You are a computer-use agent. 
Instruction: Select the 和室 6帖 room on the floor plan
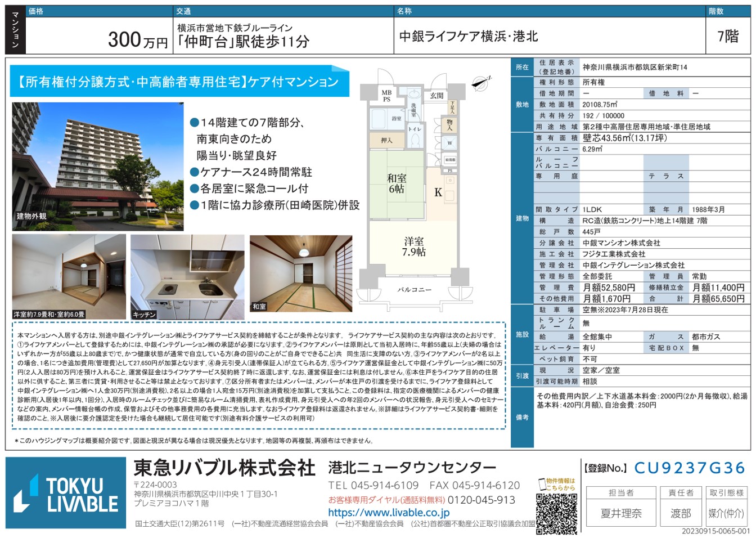[x=397, y=183]
